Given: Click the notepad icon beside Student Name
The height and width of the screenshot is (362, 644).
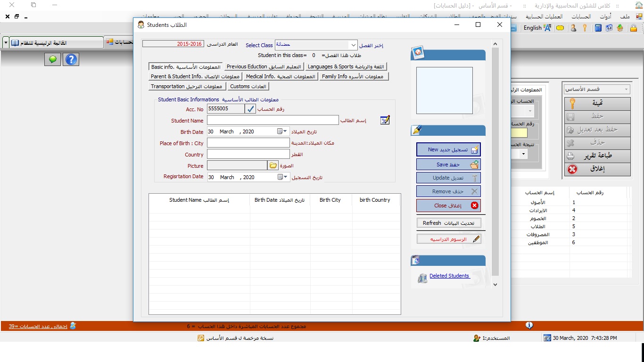Looking at the screenshot, I should [x=385, y=120].
